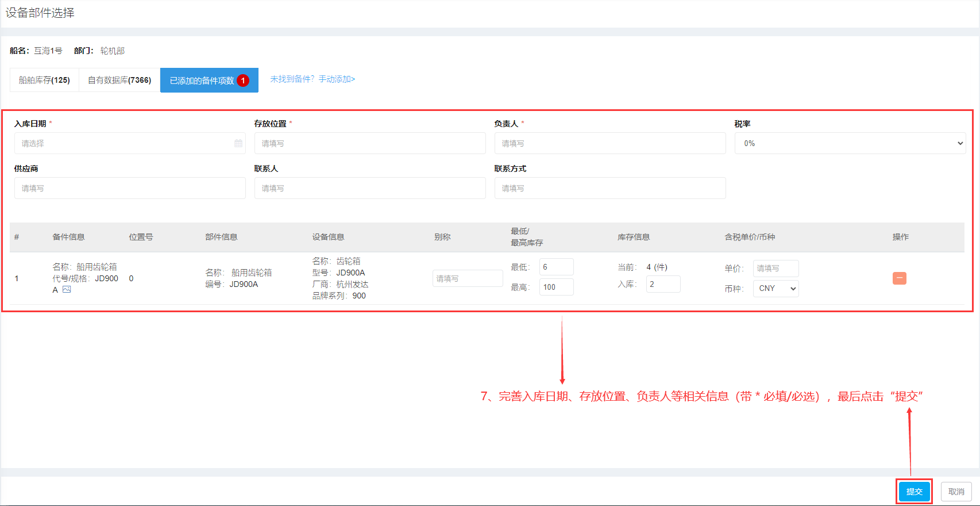This screenshot has height=506, width=980.
Task: Click the image icon beside JD900 A
Action: tap(67, 290)
